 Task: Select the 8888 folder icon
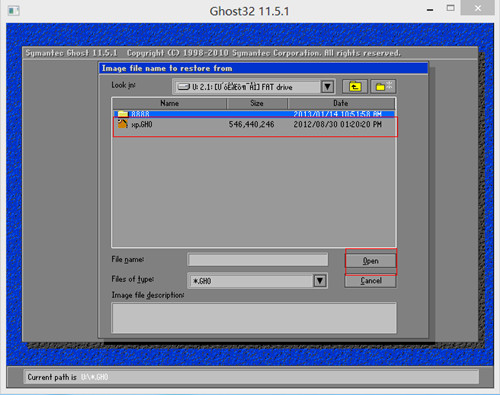click(x=123, y=114)
